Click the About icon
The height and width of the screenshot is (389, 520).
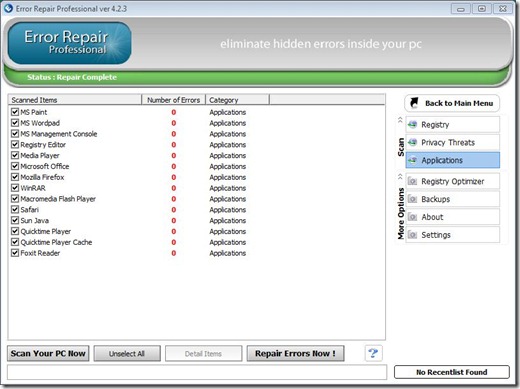point(413,217)
